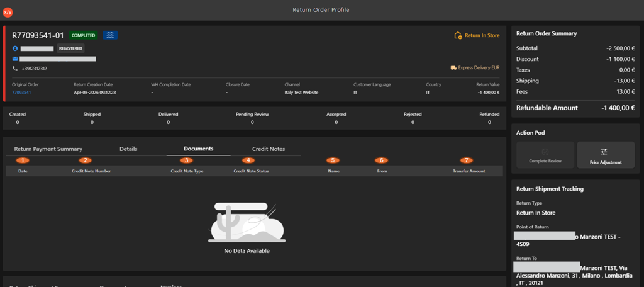Image resolution: width=644 pixels, height=287 pixels.
Task: Click the Created status counter
Action: point(17,118)
